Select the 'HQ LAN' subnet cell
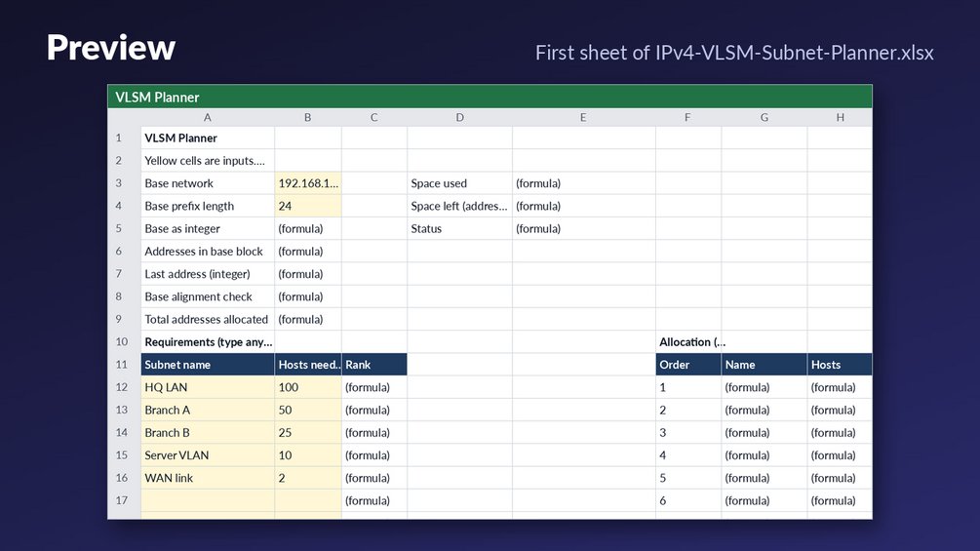This screenshot has height=551, width=980. (208, 387)
